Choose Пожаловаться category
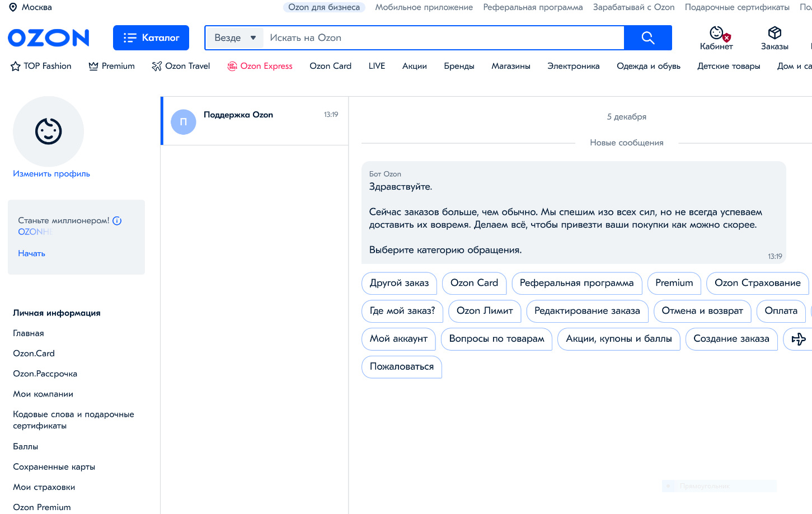The image size is (812, 514). (x=402, y=367)
